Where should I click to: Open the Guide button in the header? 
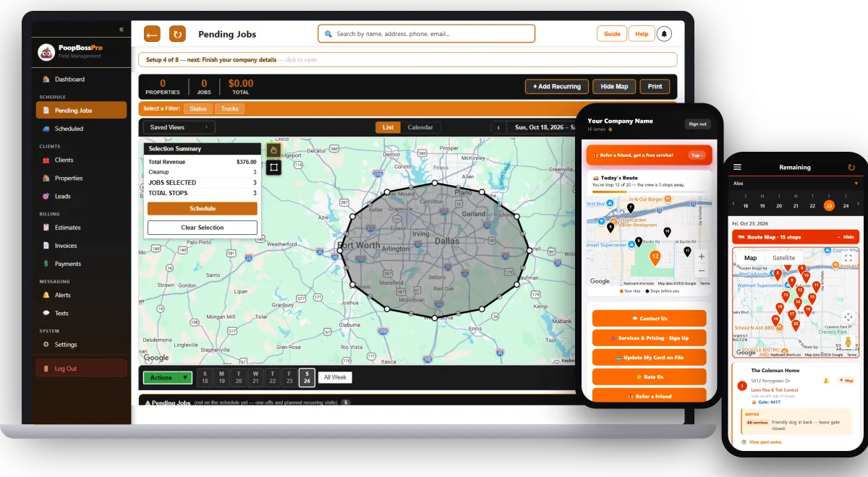(612, 34)
